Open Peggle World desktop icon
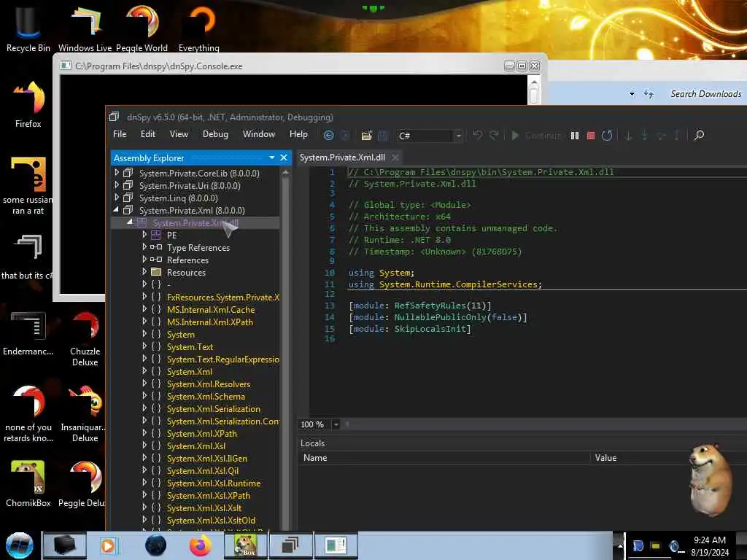This screenshot has width=747, height=560. pyautogui.click(x=142, y=28)
